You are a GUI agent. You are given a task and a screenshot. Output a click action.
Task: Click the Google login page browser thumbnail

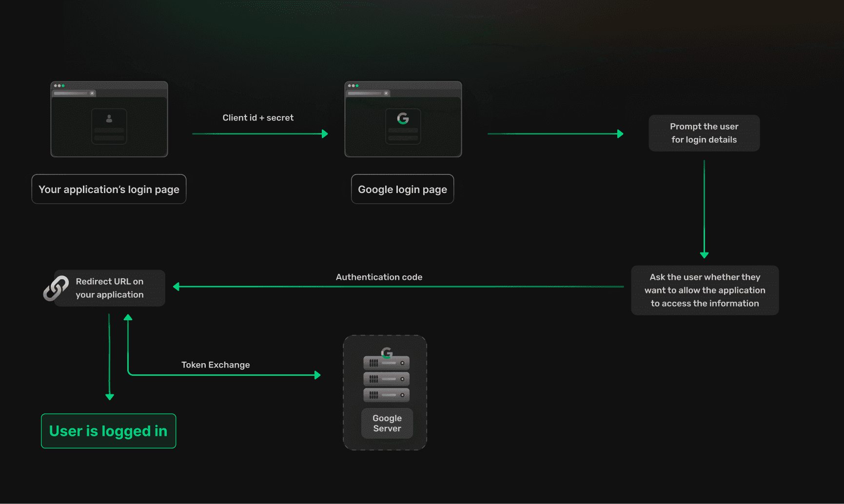403,119
